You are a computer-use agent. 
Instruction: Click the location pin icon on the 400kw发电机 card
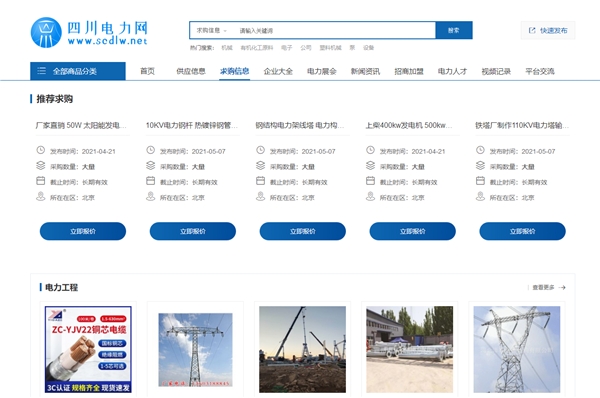tap(370, 196)
